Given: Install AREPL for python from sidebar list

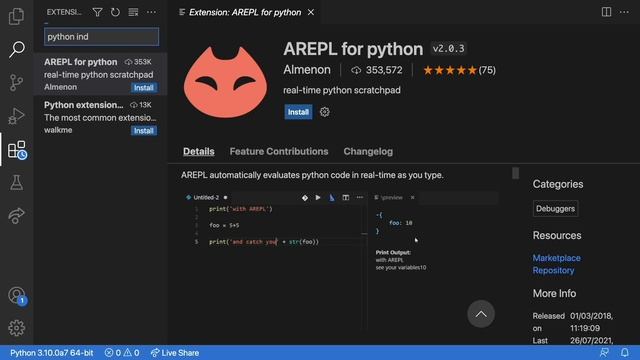Looking at the screenshot, I should pyautogui.click(x=144, y=88).
